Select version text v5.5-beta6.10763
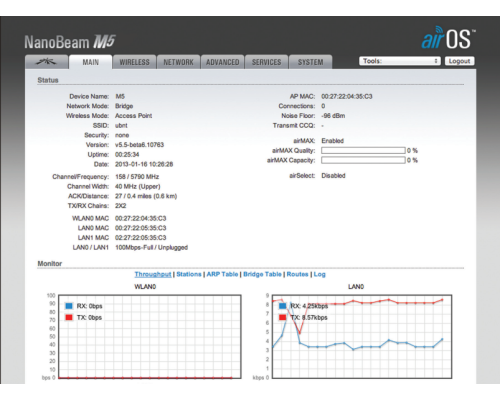500x400 pixels. pyautogui.click(x=139, y=145)
